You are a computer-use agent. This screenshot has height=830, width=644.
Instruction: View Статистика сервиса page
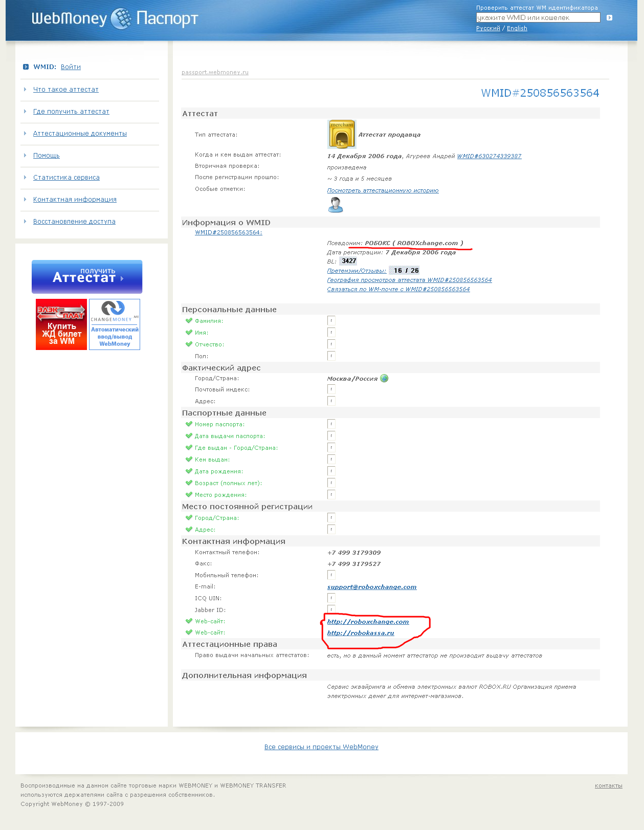coord(66,178)
